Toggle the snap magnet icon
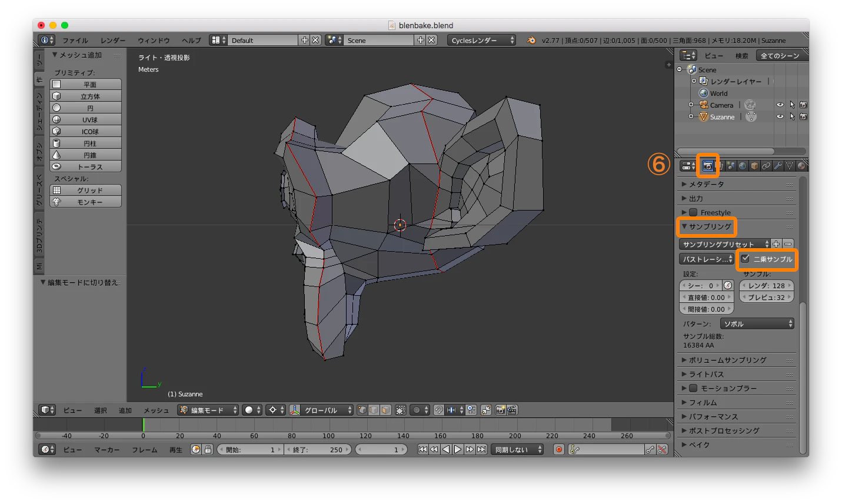The image size is (842, 504). (x=439, y=410)
